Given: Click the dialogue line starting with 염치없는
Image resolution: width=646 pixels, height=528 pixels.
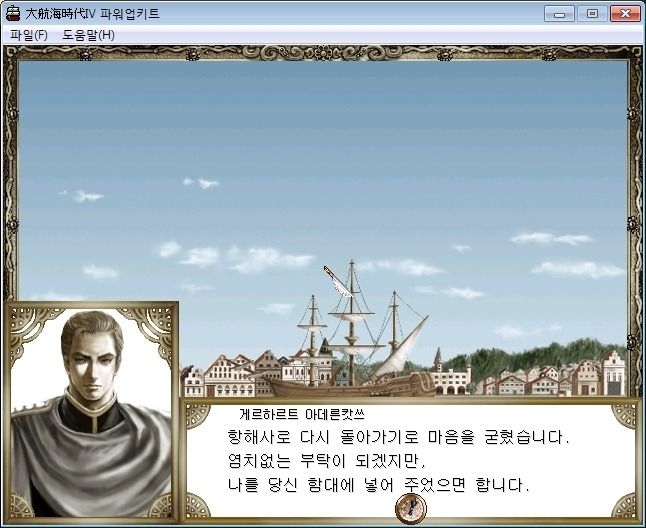Looking at the screenshot, I should click(x=326, y=461).
